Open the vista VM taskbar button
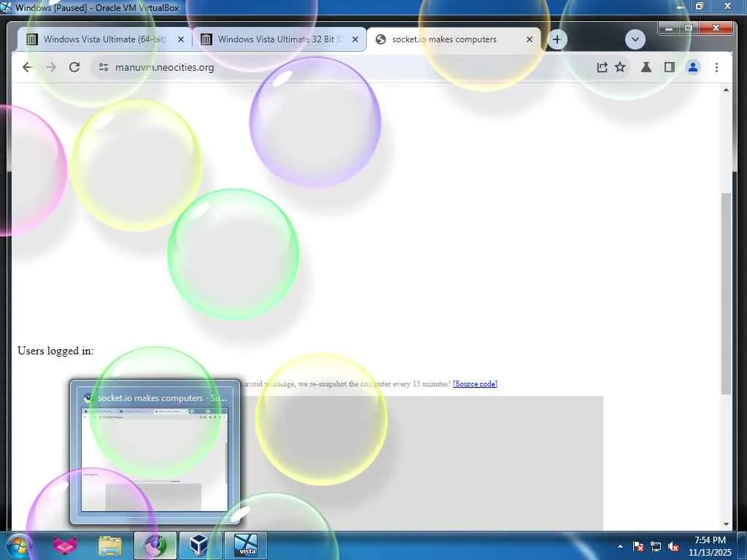This screenshot has width=747, height=560. click(x=246, y=545)
